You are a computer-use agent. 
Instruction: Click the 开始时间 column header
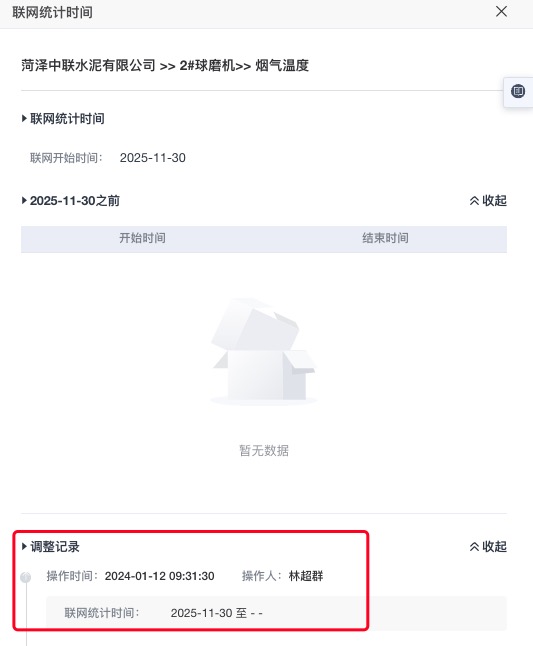coord(142,238)
